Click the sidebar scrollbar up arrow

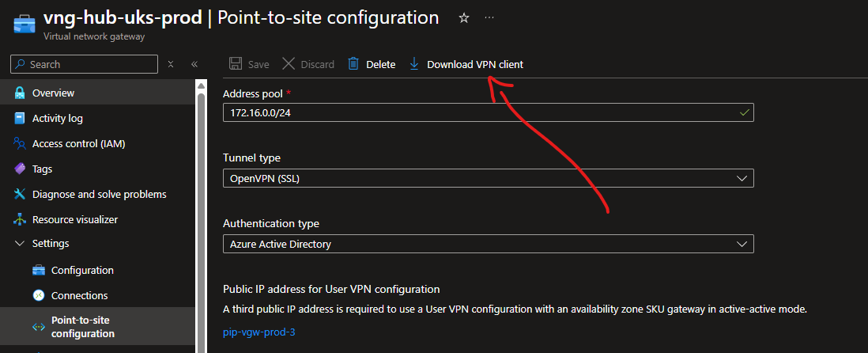[x=202, y=85]
